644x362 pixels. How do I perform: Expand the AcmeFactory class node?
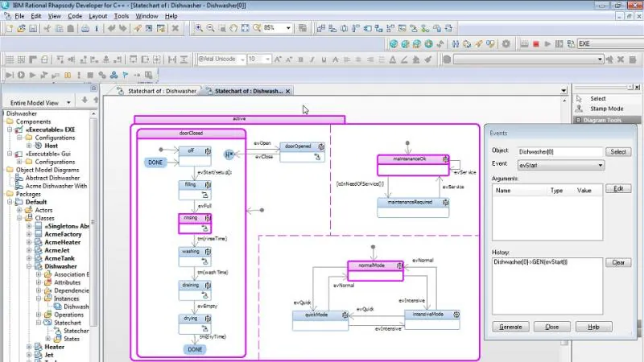click(x=29, y=234)
